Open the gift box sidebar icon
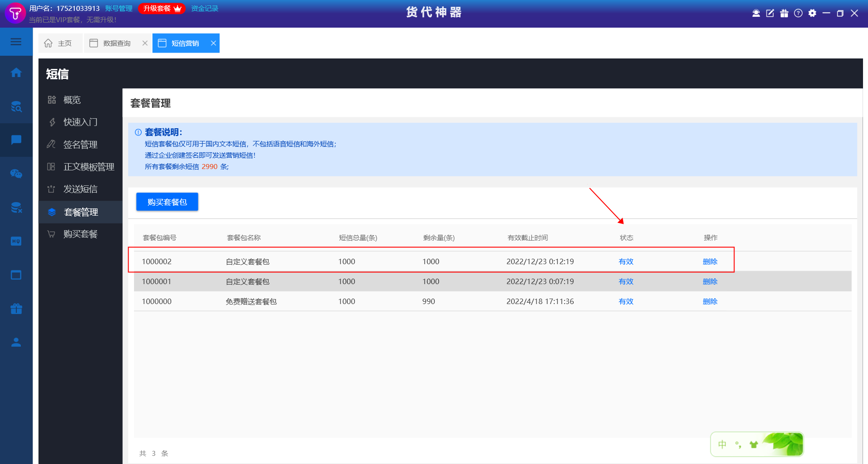Viewport: 868px width, 464px height. tap(16, 309)
